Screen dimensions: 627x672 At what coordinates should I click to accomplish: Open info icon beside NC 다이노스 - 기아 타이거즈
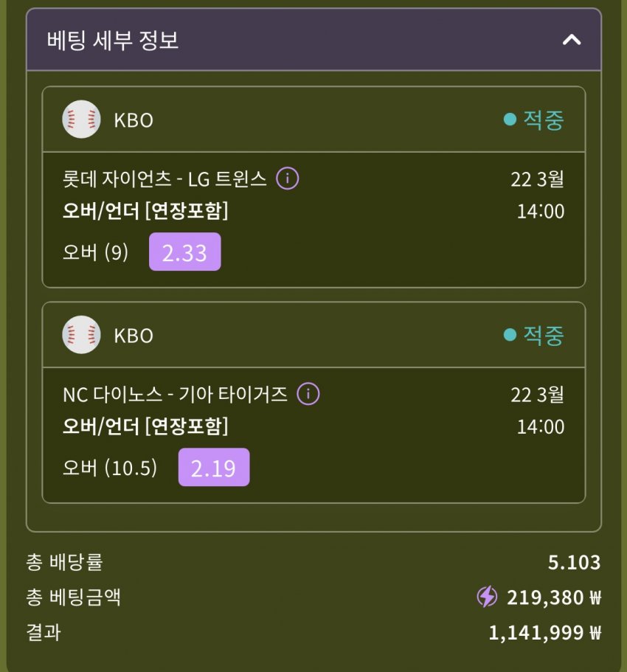click(308, 394)
